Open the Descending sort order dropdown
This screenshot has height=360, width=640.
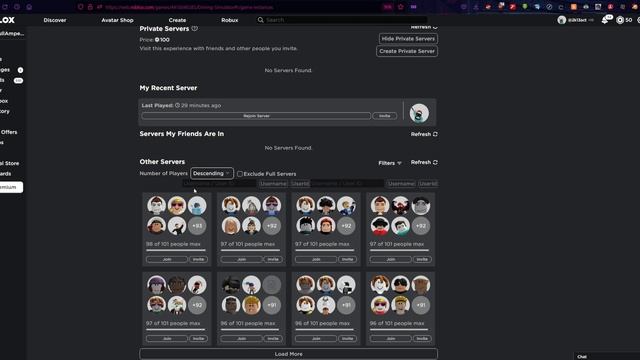[x=212, y=173]
